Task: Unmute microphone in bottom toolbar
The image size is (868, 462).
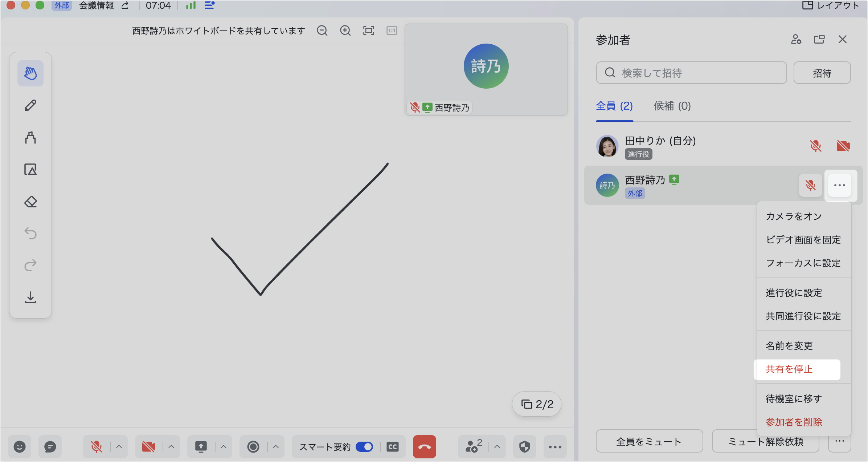Action: [x=96, y=446]
